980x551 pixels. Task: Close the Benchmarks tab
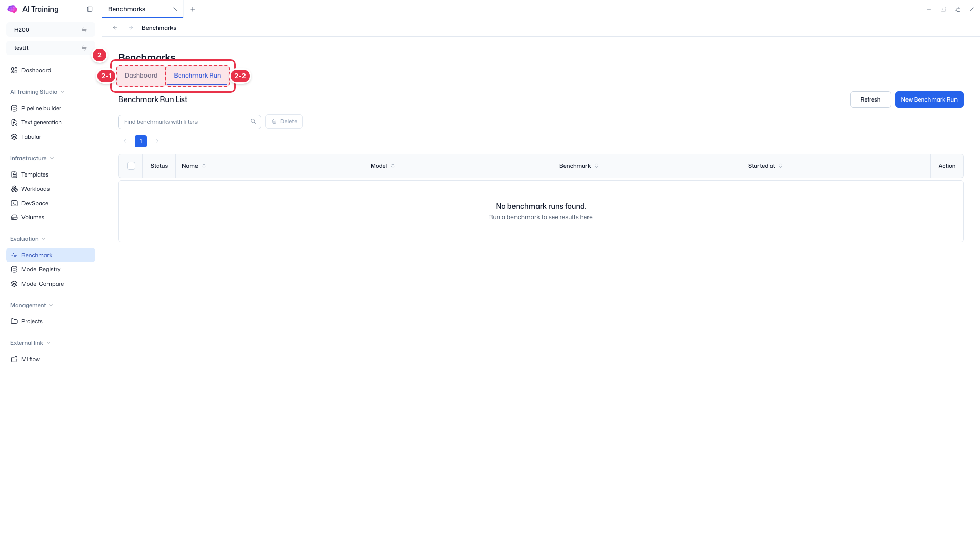(x=175, y=9)
